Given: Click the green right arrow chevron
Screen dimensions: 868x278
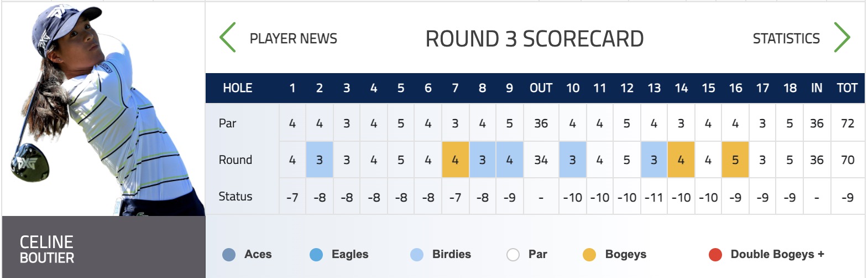Looking at the screenshot, I should [x=842, y=38].
